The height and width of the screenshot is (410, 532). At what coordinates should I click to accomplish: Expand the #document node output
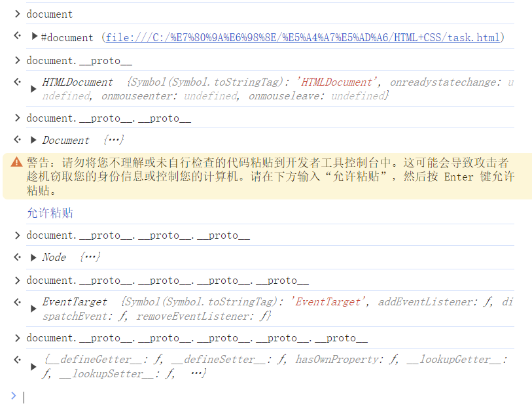point(35,37)
